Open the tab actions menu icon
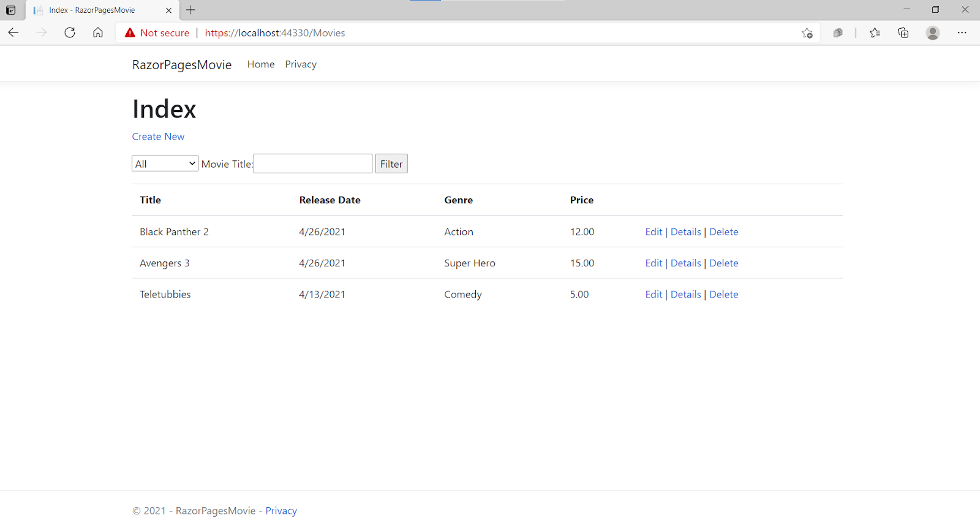This screenshot has width=980, height=526. tap(10, 10)
